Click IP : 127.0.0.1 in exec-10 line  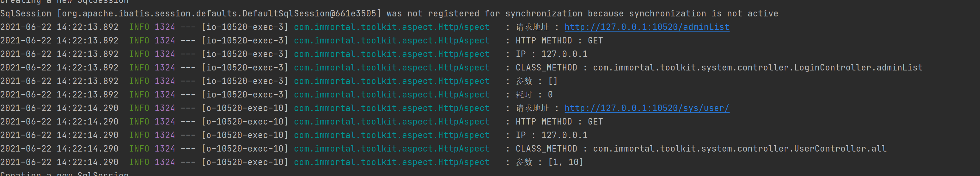coord(551,135)
